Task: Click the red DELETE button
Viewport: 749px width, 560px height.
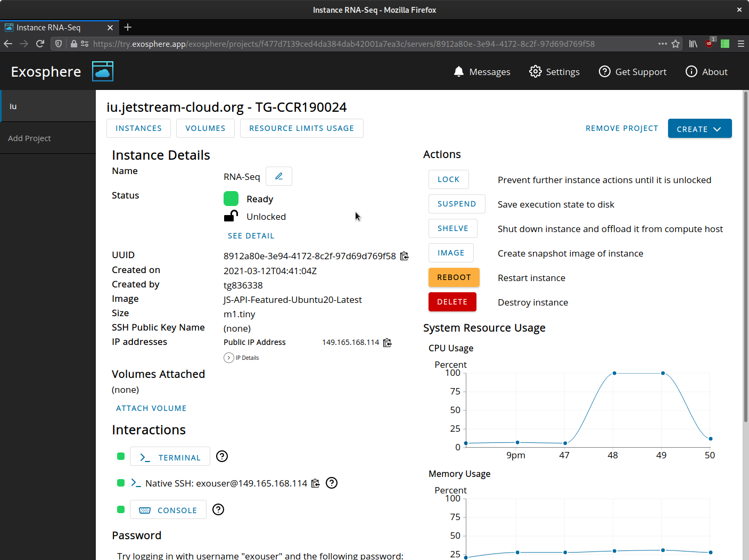Action: point(452,302)
